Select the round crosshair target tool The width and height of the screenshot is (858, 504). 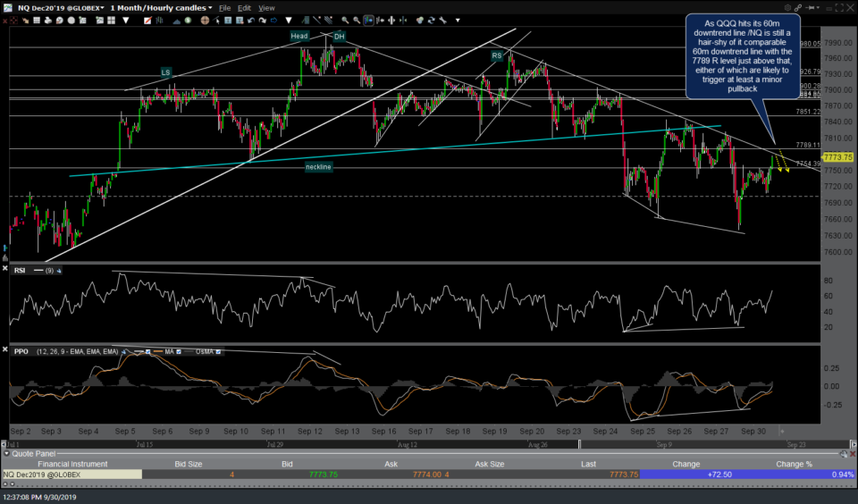tap(205, 21)
